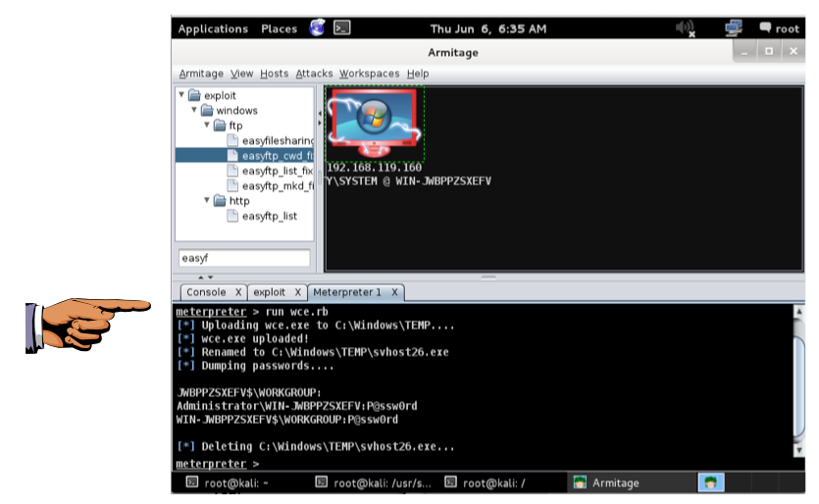The width and height of the screenshot is (819, 504).
Task: Click the meterpreter prompt input line
Action: pyautogui.click(x=484, y=464)
